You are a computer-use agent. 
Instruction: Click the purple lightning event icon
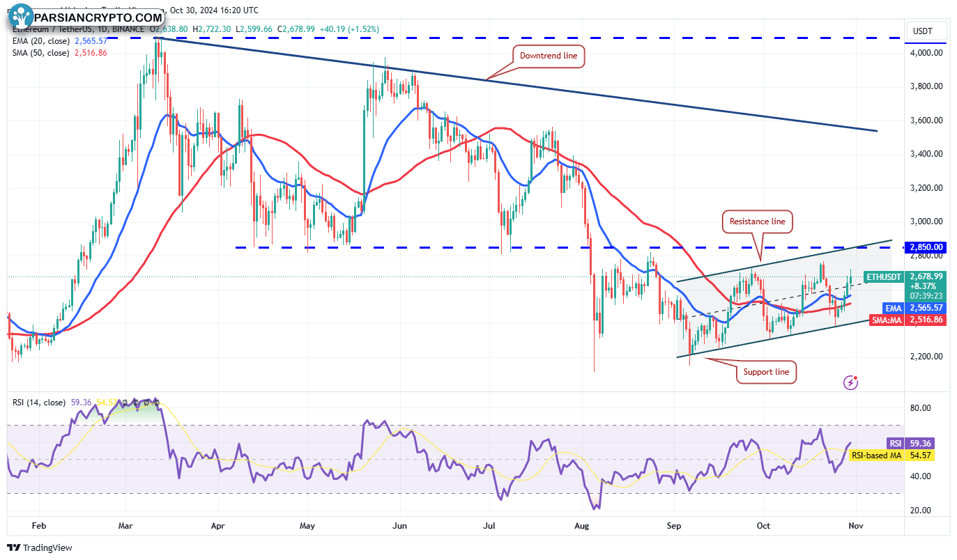850,382
